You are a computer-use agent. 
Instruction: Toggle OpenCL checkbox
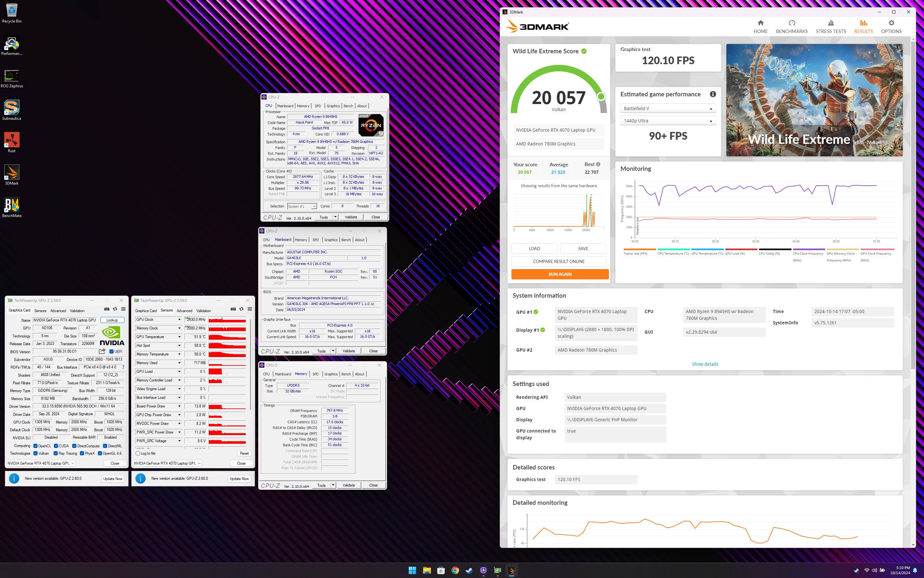(x=36, y=446)
